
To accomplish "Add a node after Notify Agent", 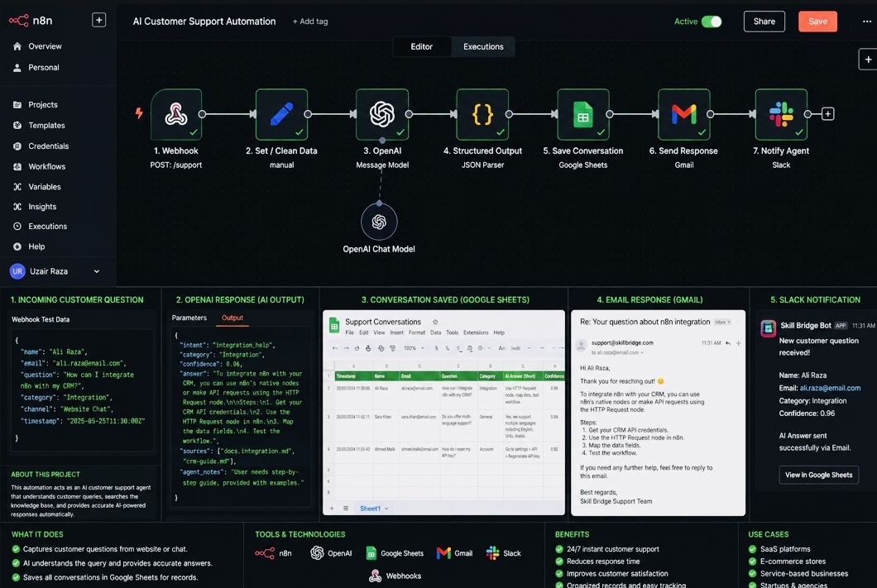I will click(828, 114).
